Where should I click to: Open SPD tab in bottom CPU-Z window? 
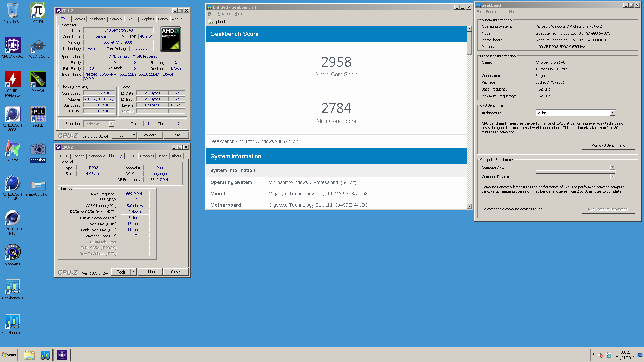[131, 156]
